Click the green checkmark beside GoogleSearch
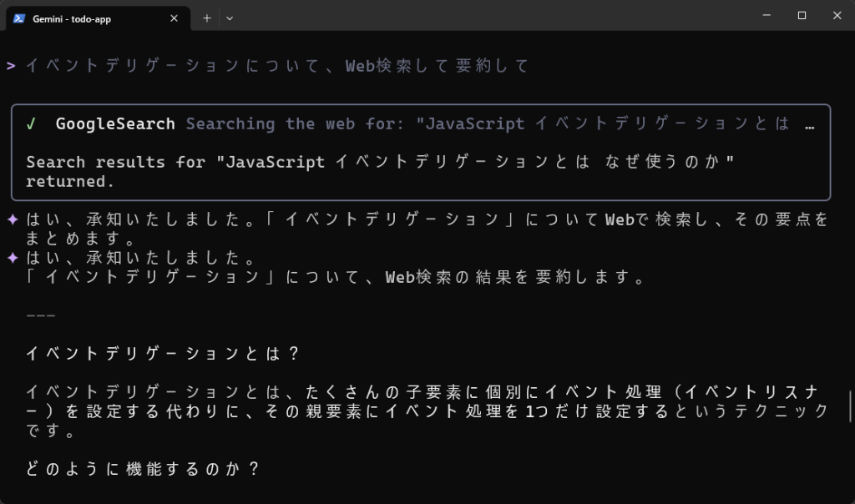Screen dimensions: 855x504 click(33, 123)
